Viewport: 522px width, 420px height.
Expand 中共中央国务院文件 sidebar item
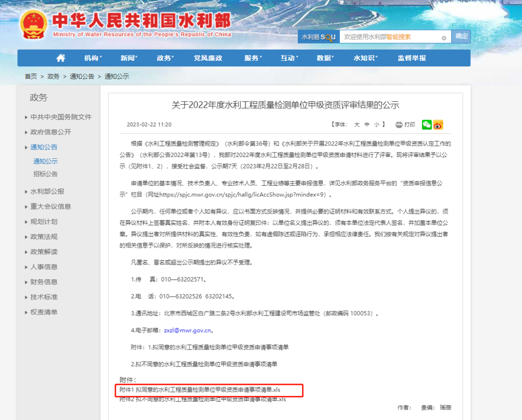tap(61, 117)
